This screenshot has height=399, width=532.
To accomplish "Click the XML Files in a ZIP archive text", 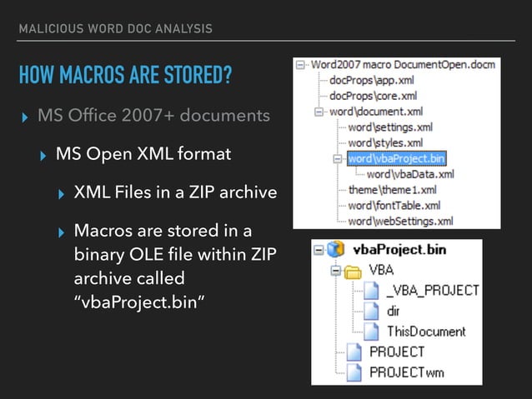I will [x=175, y=192].
